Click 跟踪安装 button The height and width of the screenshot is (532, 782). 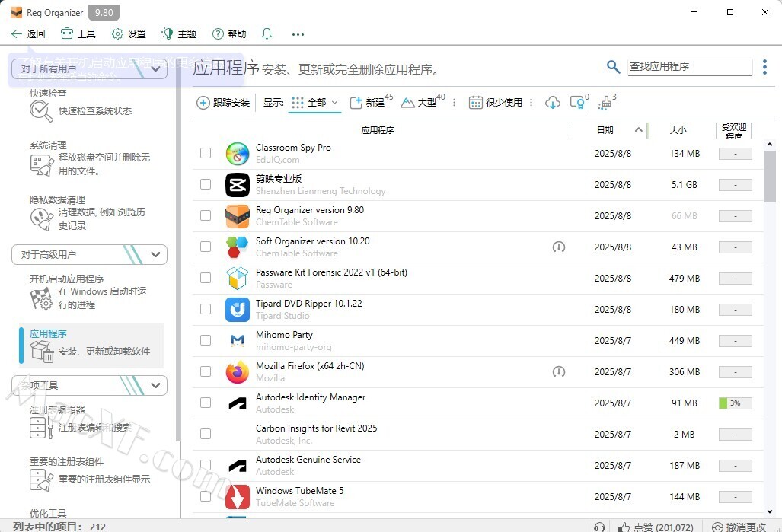tap(223, 103)
